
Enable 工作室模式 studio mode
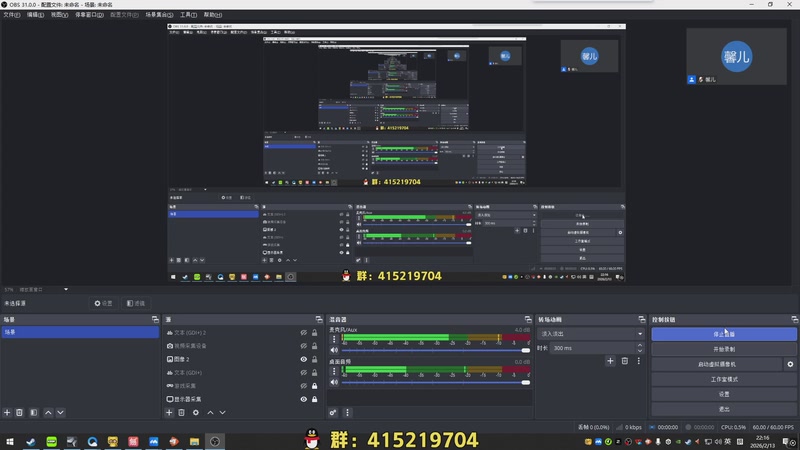click(x=724, y=379)
